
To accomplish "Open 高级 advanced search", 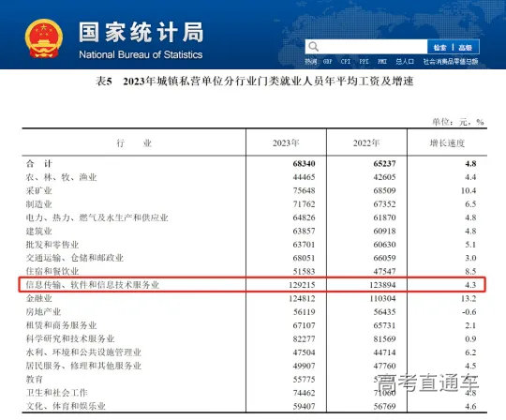I will coord(465,48).
